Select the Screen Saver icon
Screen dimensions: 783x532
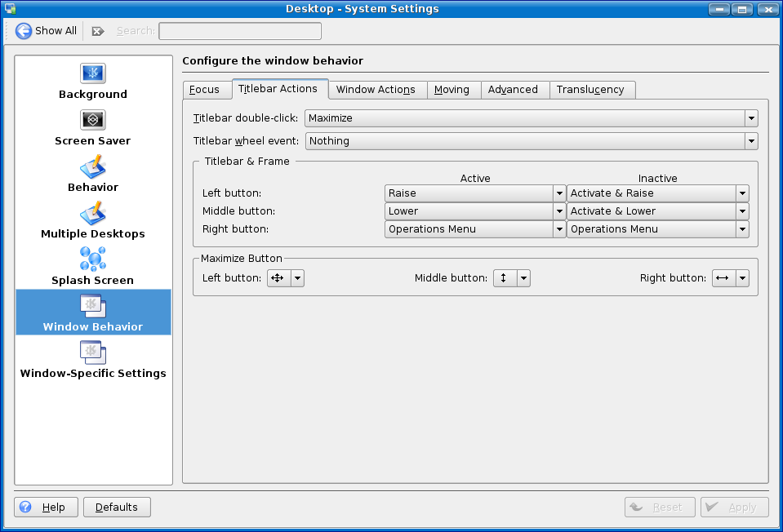92,120
